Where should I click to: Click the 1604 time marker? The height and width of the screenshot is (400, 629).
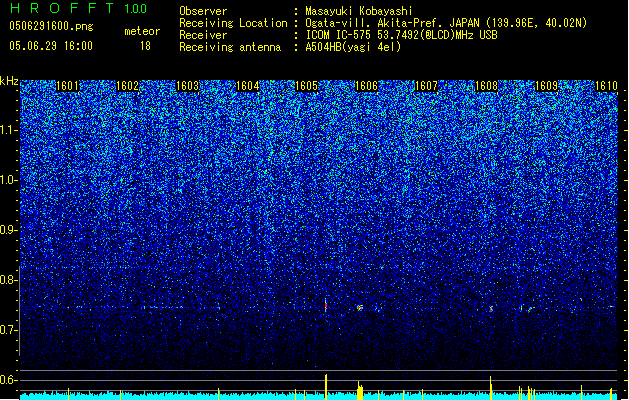[x=248, y=86]
